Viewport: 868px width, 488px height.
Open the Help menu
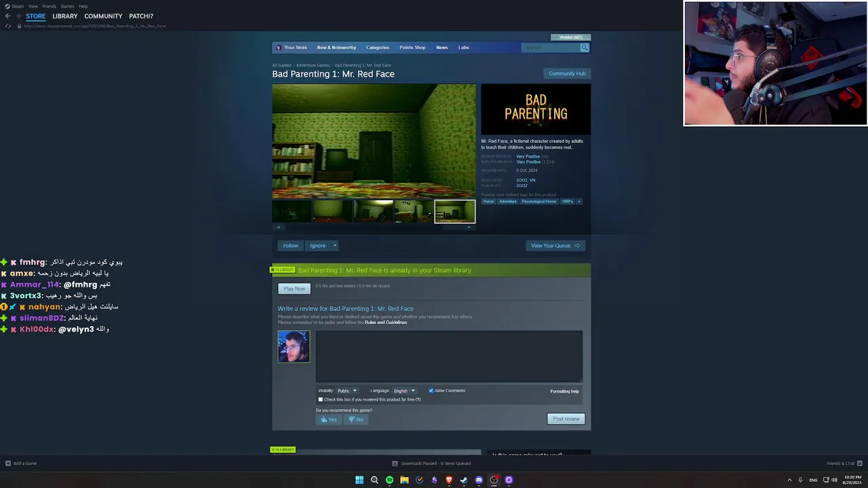(x=83, y=6)
